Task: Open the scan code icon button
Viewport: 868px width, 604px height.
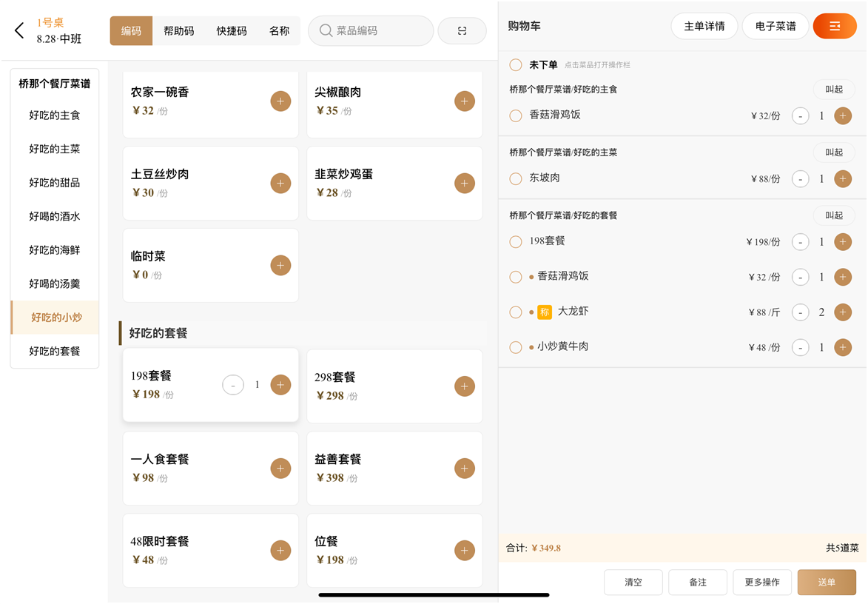Action: [462, 31]
